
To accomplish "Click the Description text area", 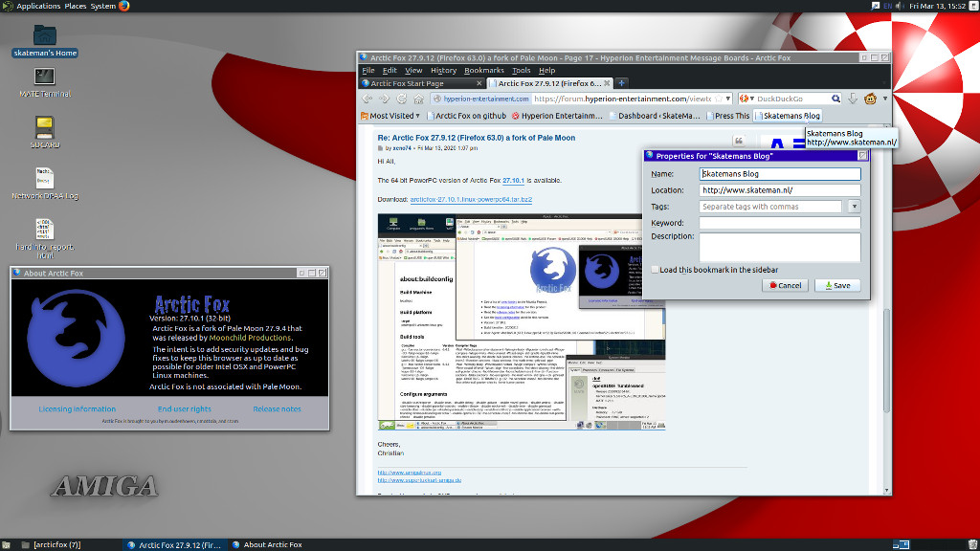I will (x=780, y=247).
